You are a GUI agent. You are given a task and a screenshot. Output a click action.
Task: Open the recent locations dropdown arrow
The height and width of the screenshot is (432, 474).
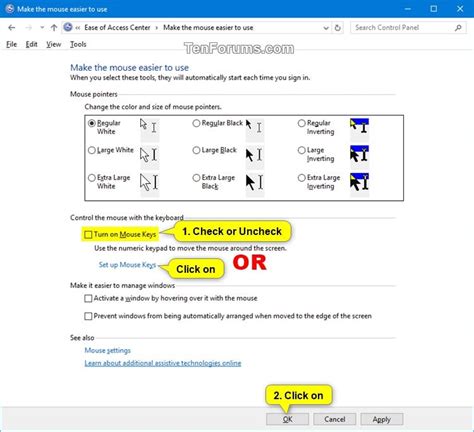[x=42, y=28]
